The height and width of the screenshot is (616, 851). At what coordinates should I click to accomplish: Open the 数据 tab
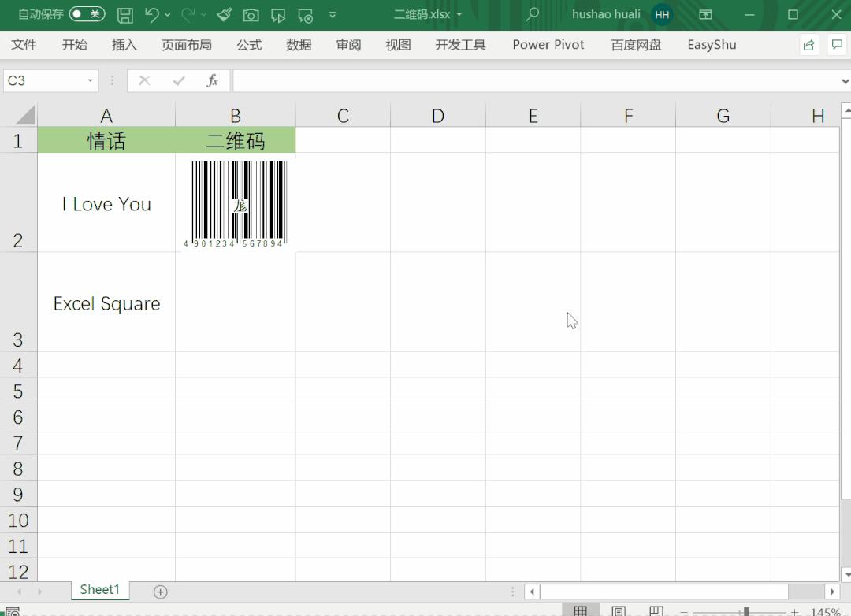point(299,45)
